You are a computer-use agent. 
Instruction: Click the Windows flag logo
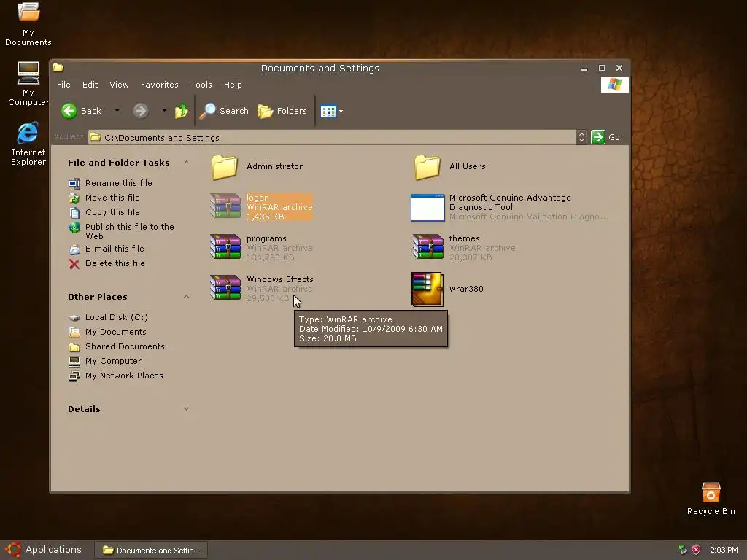click(614, 85)
